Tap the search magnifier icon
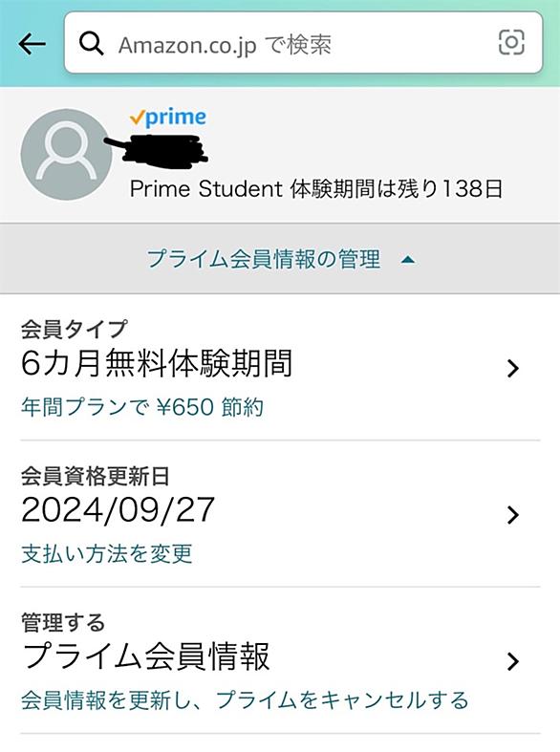This screenshot has height=752, width=560. tap(91, 44)
